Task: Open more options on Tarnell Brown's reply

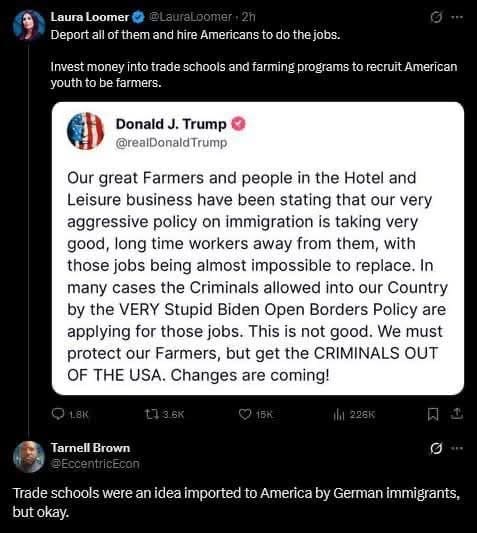Action: [457, 448]
